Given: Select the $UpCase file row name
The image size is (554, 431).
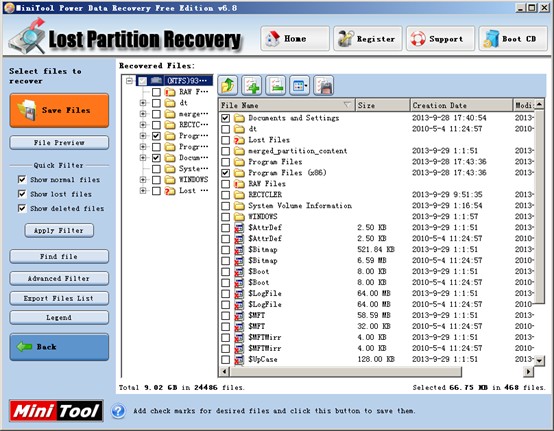Looking at the screenshot, I should pos(263,360).
